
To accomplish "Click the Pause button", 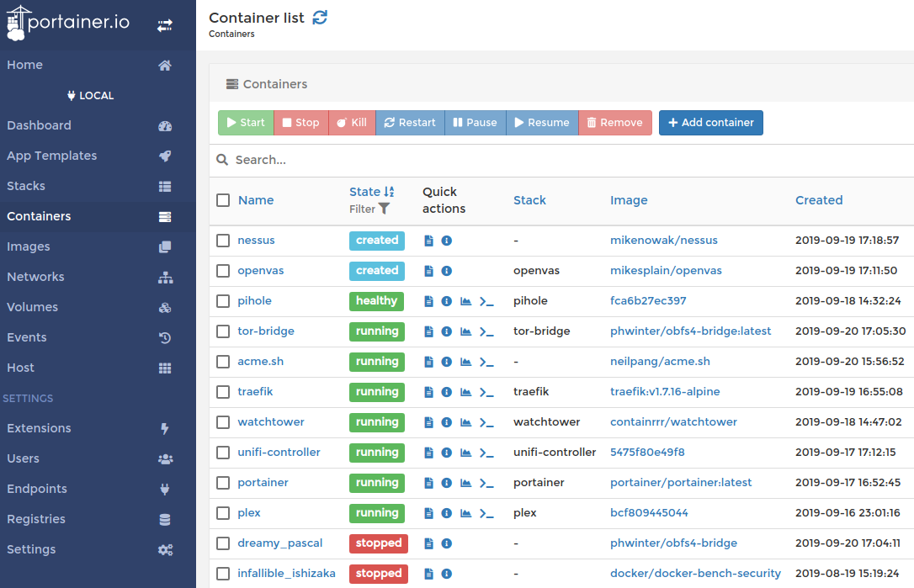I will 475,123.
